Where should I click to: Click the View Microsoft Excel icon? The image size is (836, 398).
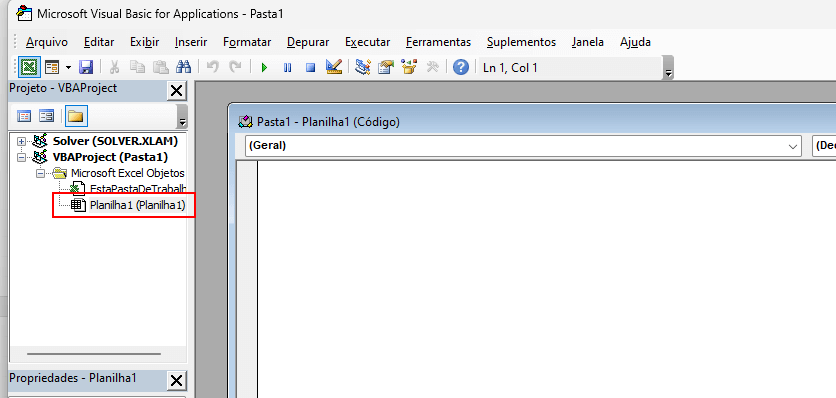[x=28, y=67]
